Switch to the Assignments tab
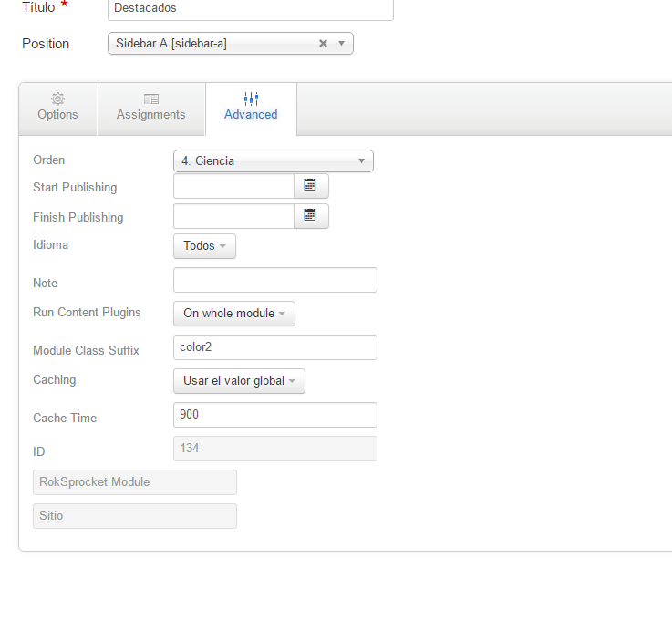672x641 pixels. (x=150, y=109)
